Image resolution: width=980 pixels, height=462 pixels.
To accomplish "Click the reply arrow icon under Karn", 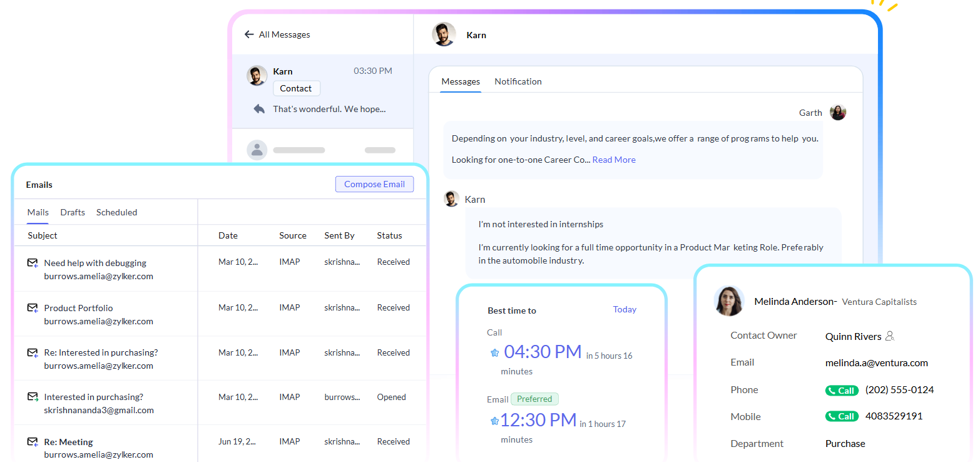I will 259,109.
